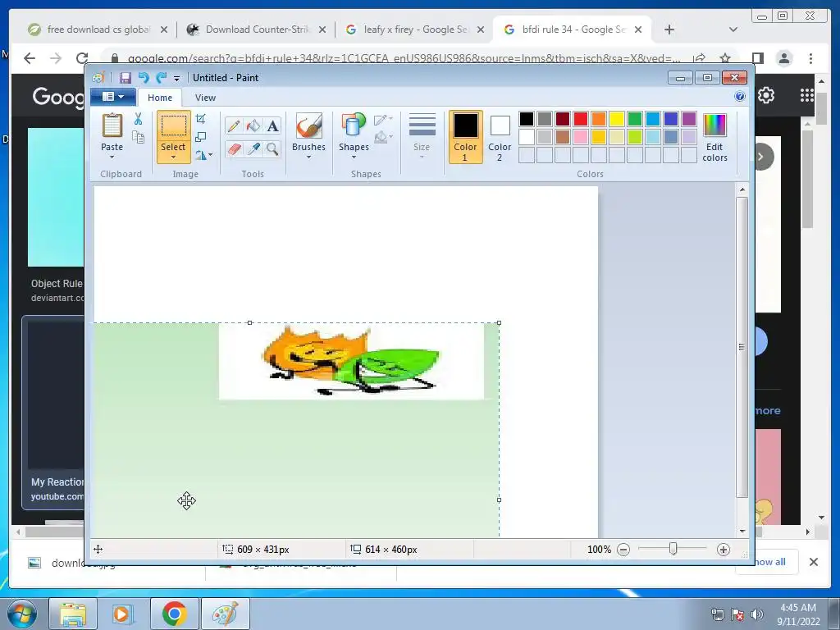Click the Copy icon in Clipboard group
Viewport: 840px width, 630px height.
tap(138, 137)
